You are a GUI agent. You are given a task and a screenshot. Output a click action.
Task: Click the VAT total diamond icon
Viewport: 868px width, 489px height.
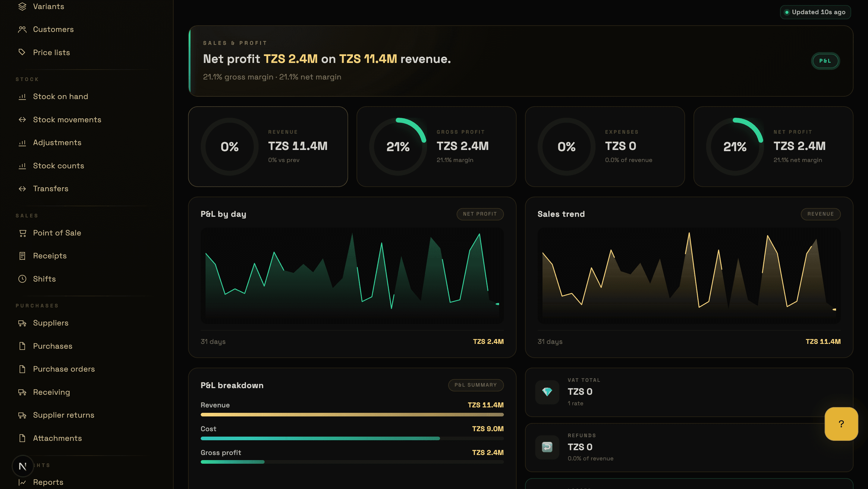(x=547, y=392)
